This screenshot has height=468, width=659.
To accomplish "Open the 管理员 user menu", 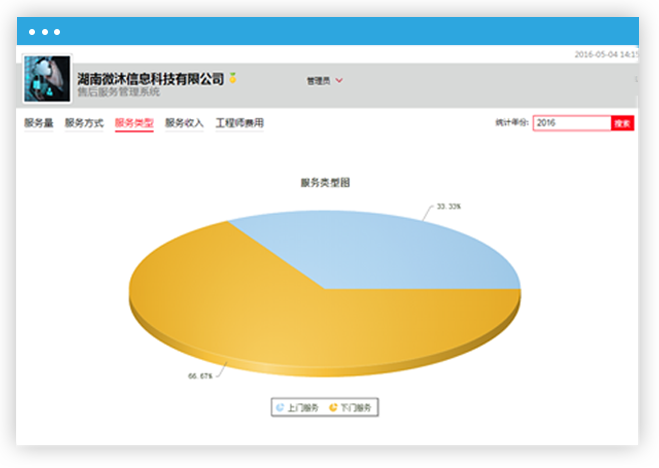I will point(318,80).
